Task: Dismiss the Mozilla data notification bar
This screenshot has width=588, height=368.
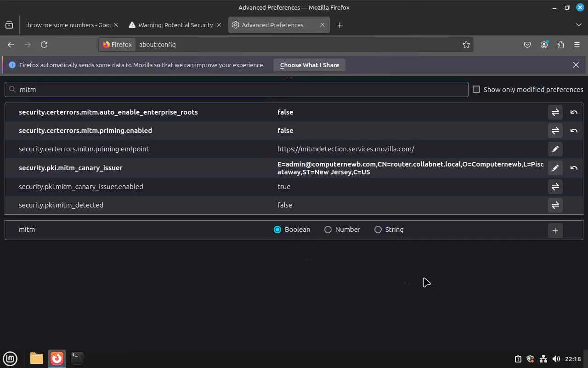Action: pos(576,65)
